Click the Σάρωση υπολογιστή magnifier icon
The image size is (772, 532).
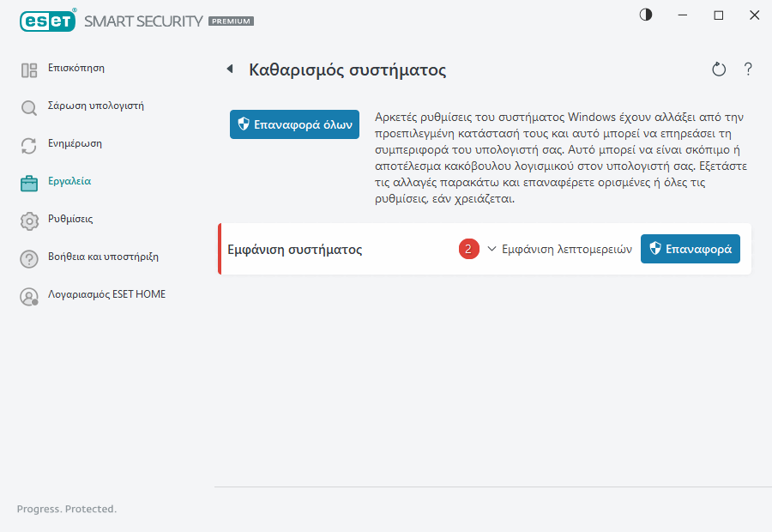[29, 108]
